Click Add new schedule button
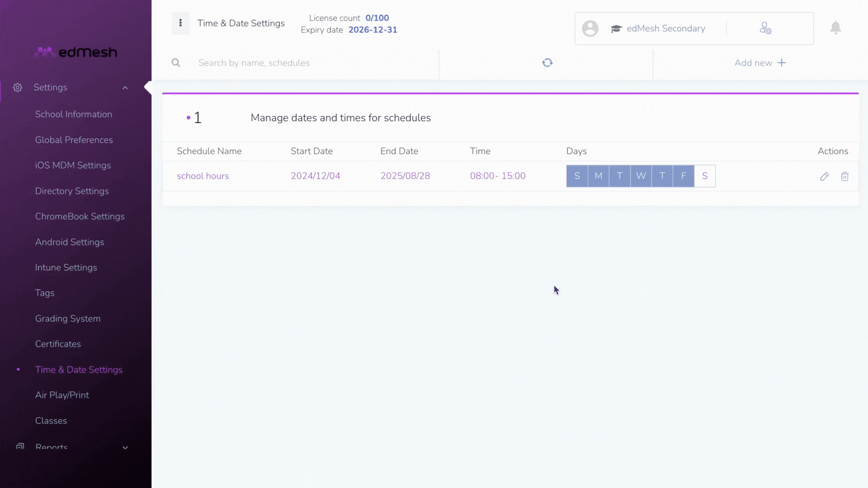Viewport: 868px width, 488px height. pyautogui.click(x=760, y=63)
